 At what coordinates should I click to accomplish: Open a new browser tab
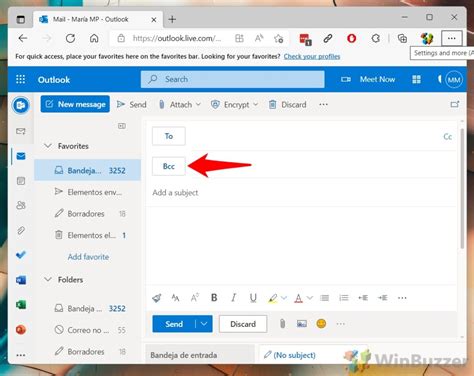172,19
